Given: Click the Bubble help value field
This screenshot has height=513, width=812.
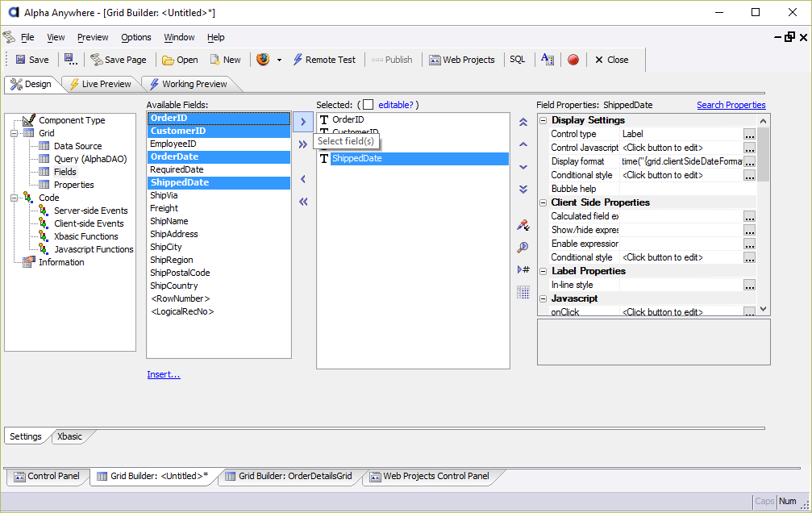Looking at the screenshot, I should pos(688,189).
